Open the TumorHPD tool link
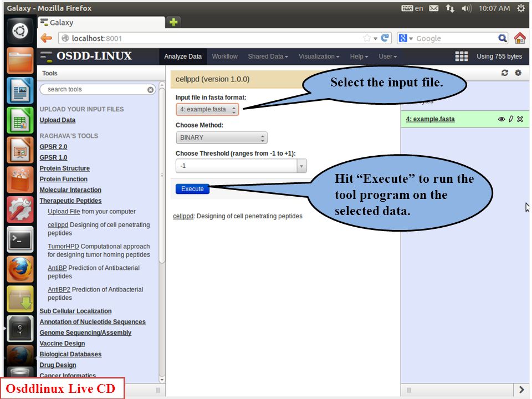 point(63,246)
